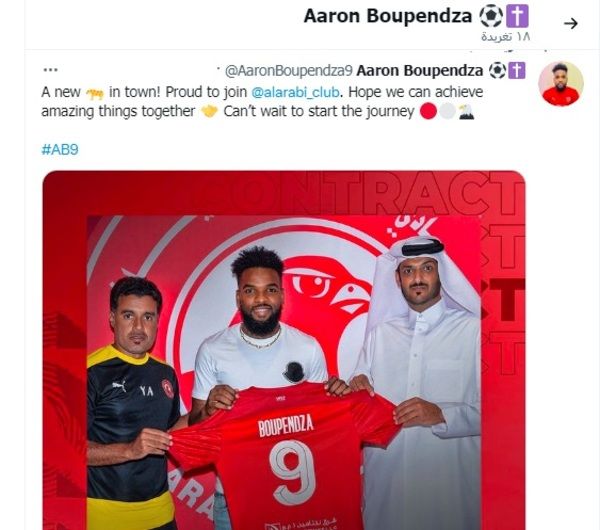Click the @AaronBoupendza9 handle
Screen dimensions: 600x530
(x=288, y=71)
